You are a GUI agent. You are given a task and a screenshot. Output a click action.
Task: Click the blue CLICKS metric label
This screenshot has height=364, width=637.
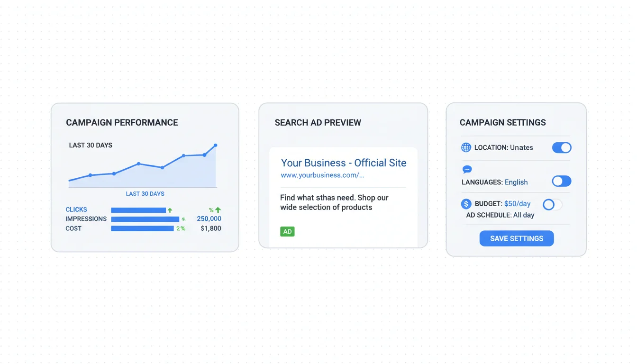(76, 209)
